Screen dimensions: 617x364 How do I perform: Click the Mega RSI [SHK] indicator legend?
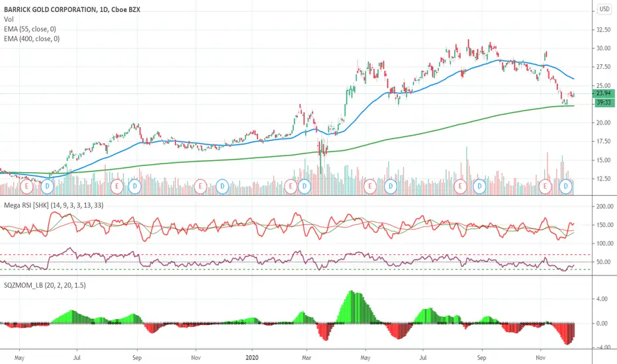(54, 205)
